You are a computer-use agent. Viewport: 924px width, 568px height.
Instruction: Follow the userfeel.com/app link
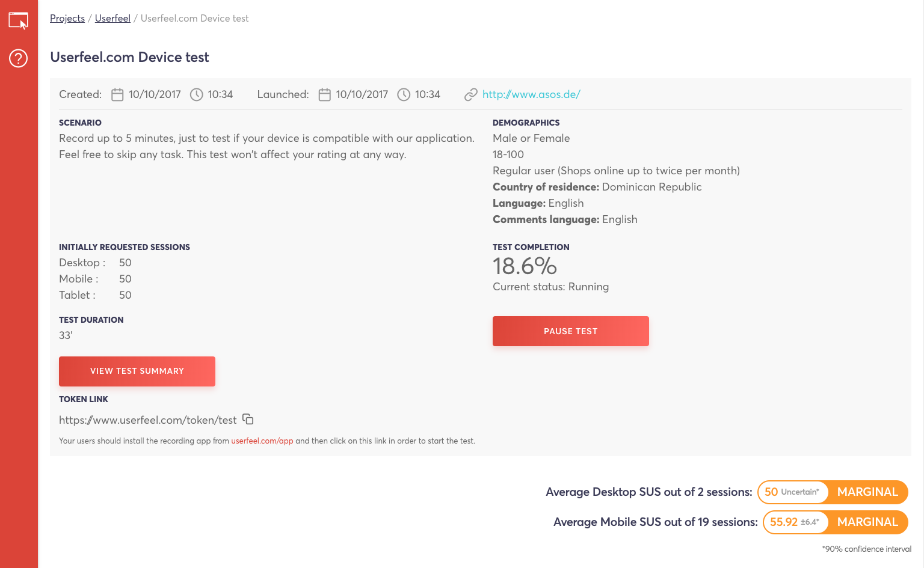tap(262, 441)
